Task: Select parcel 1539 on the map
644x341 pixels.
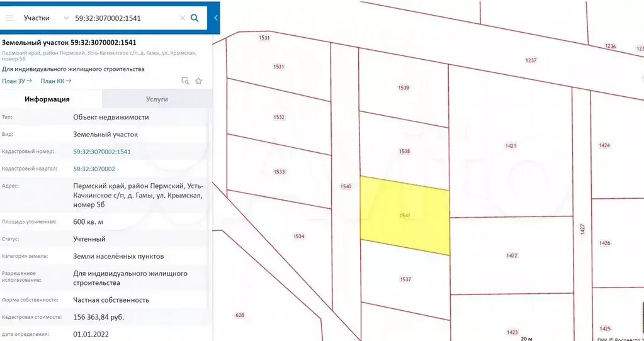Action: (404, 87)
